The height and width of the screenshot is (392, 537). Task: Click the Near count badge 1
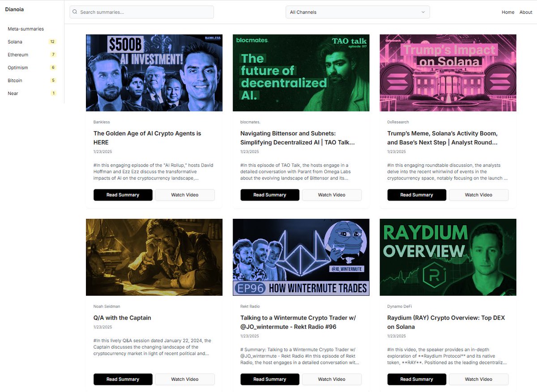tap(54, 93)
